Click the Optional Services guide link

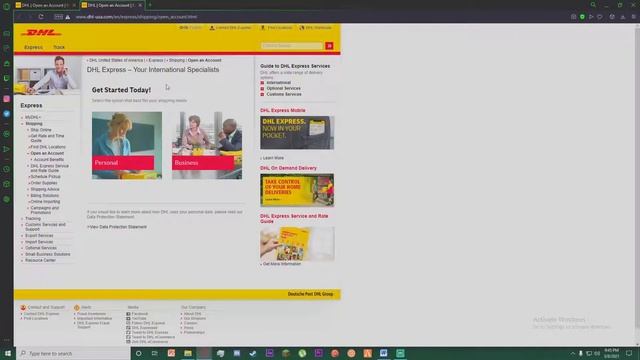click(283, 89)
